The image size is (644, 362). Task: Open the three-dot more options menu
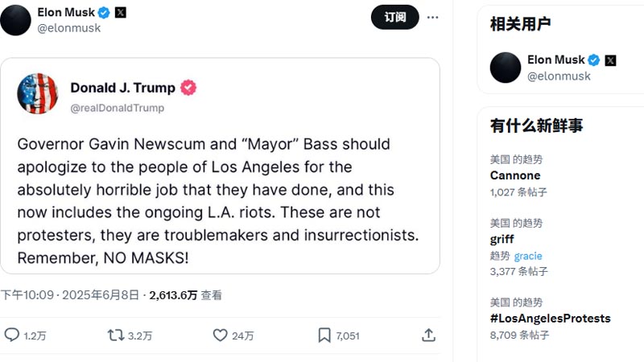click(433, 17)
